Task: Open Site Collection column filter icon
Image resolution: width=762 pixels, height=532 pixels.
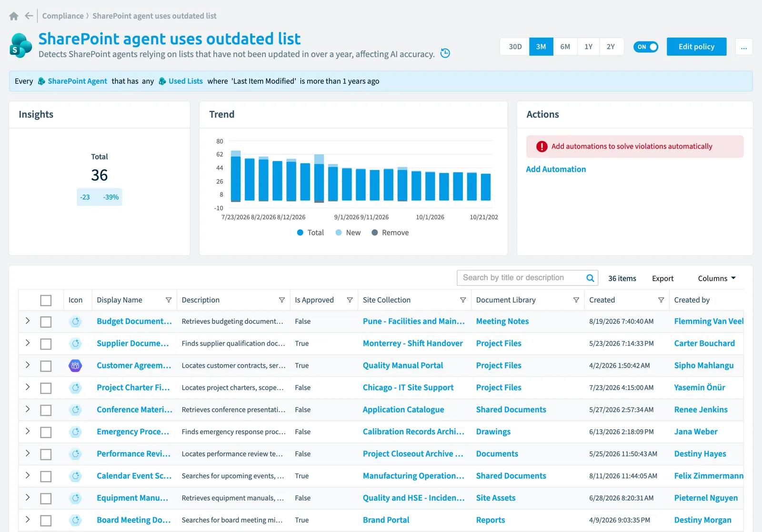Action: coord(463,300)
